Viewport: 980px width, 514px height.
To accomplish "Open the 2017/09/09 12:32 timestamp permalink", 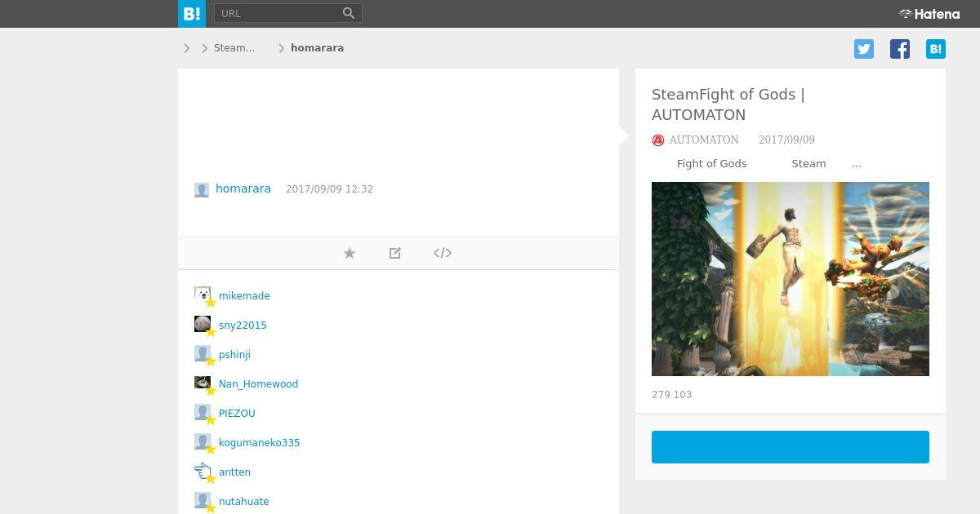I will pyautogui.click(x=329, y=189).
